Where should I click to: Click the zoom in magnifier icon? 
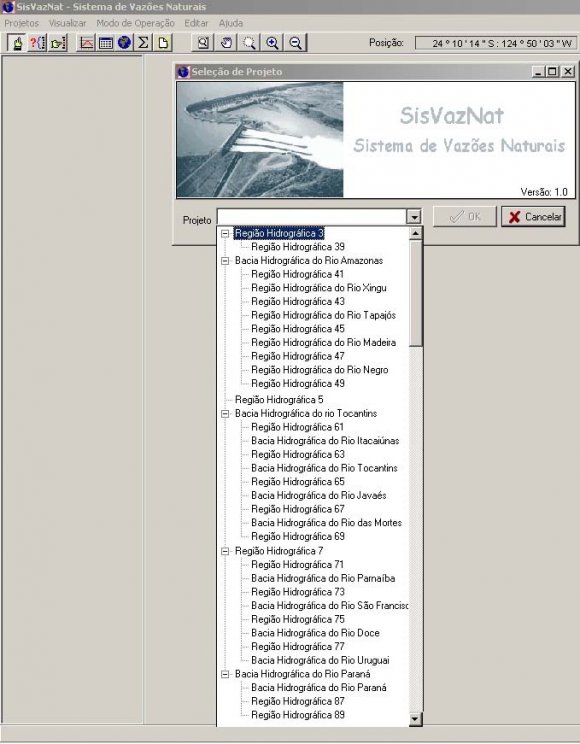click(x=272, y=43)
